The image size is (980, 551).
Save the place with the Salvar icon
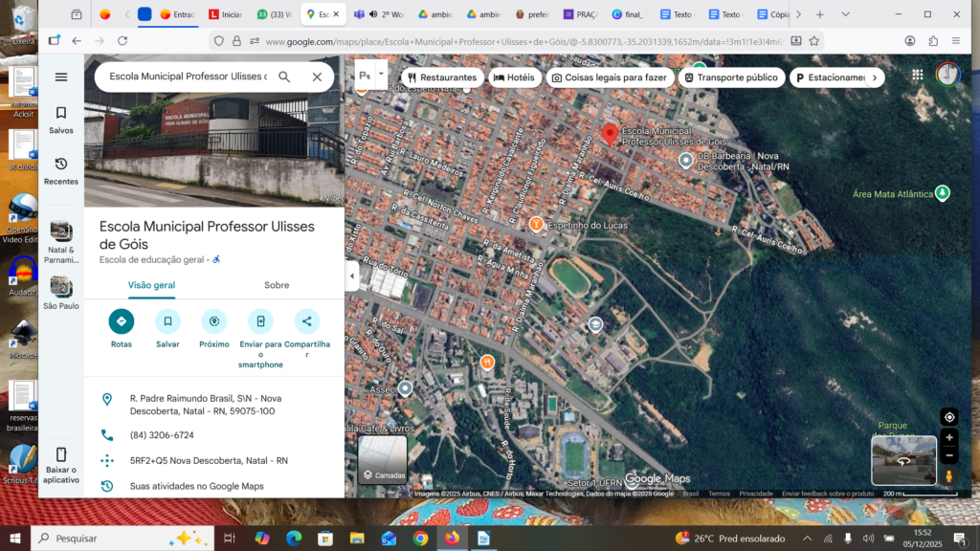click(167, 321)
